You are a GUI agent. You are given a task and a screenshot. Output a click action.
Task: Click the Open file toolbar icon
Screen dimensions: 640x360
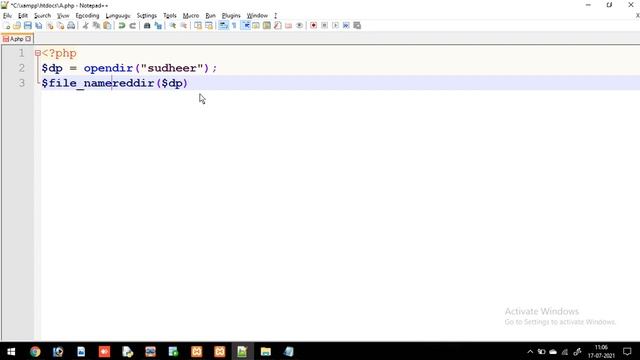(x=17, y=26)
